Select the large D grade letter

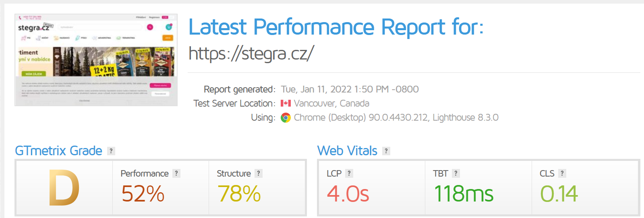(x=64, y=188)
